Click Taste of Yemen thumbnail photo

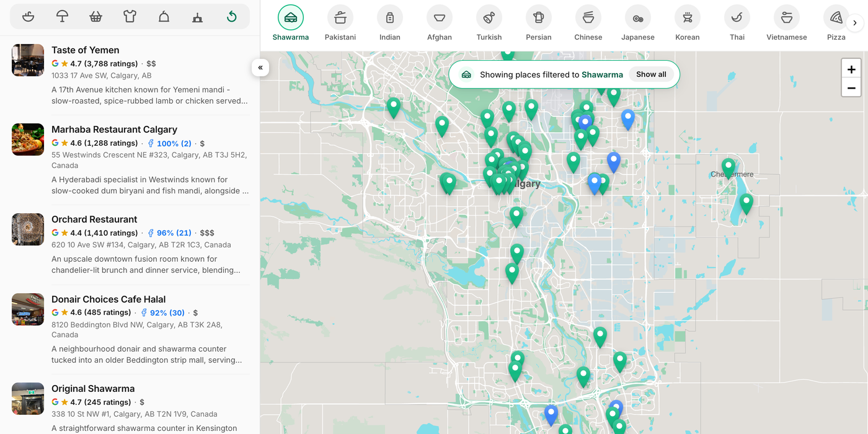28,60
